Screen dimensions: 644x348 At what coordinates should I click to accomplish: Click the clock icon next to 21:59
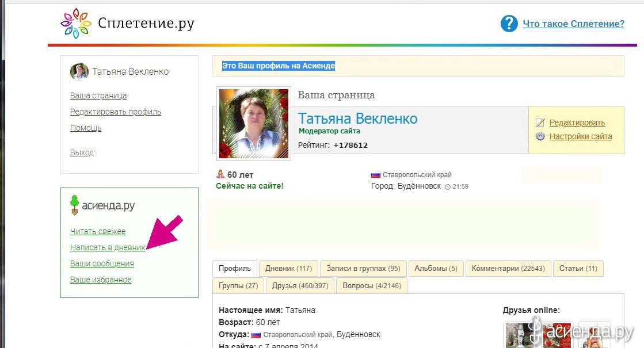coord(448,187)
